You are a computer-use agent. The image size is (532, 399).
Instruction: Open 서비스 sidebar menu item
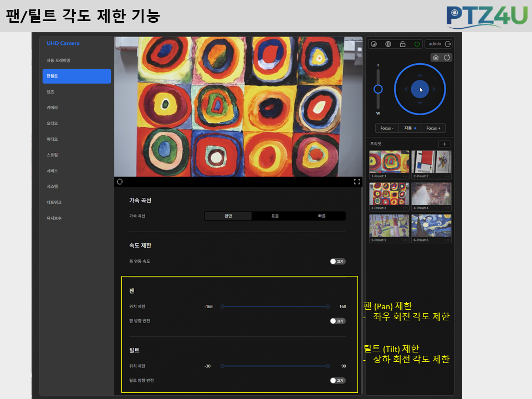click(76, 171)
